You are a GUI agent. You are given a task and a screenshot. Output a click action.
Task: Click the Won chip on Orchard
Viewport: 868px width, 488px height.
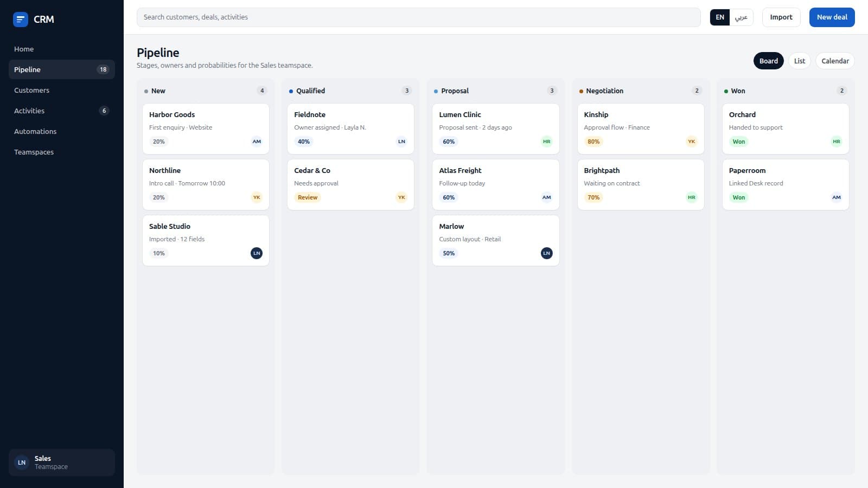pyautogui.click(x=739, y=142)
